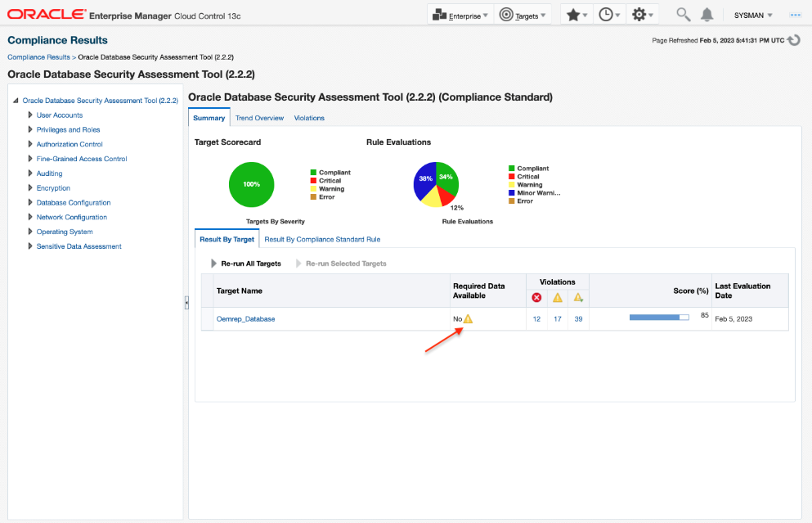
Task: Open the root Oracle Database Security Assessment Tool tree link
Action: (x=100, y=101)
